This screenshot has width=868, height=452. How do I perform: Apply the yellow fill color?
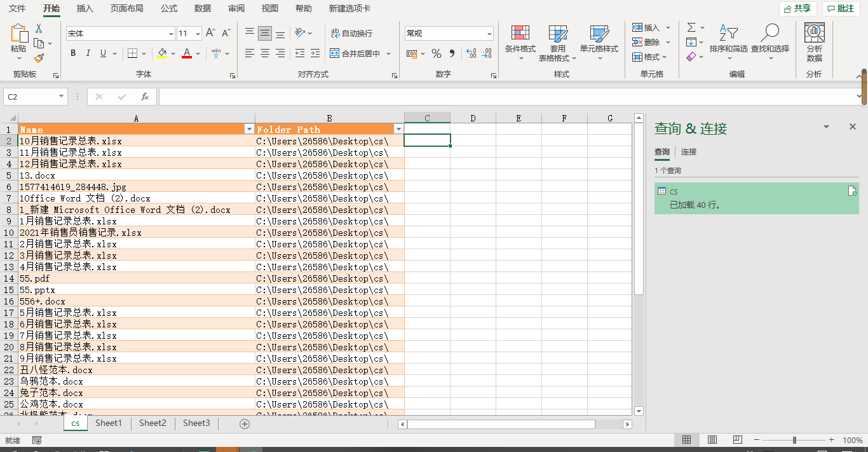click(162, 53)
